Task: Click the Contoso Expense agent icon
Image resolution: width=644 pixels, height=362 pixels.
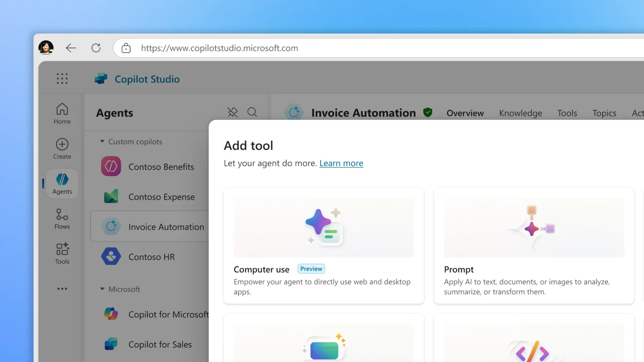Action: pos(111,196)
